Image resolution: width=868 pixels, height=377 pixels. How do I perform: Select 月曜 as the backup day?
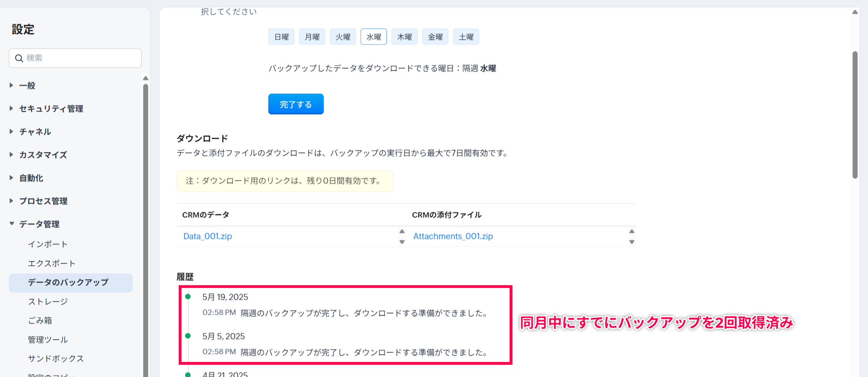click(x=312, y=37)
